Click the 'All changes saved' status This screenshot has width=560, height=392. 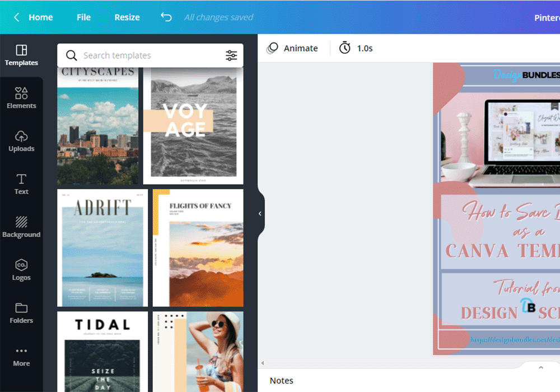[218, 17]
